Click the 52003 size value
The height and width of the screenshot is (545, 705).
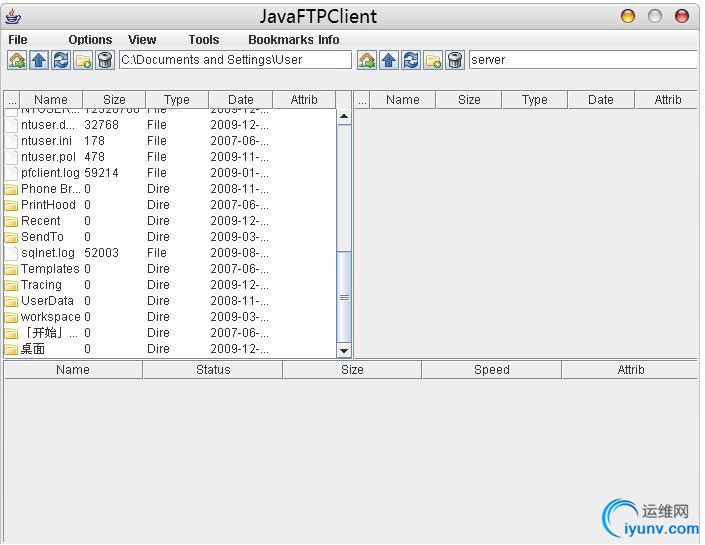tap(102, 253)
